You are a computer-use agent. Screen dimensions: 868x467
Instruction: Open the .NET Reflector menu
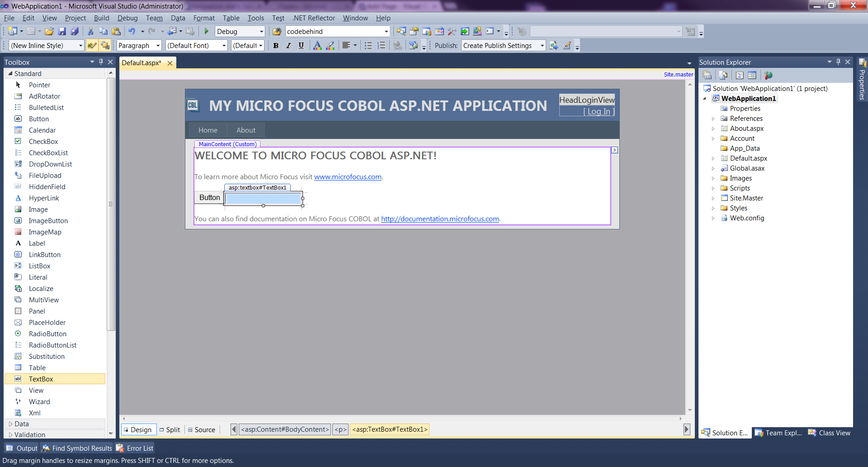(x=314, y=18)
